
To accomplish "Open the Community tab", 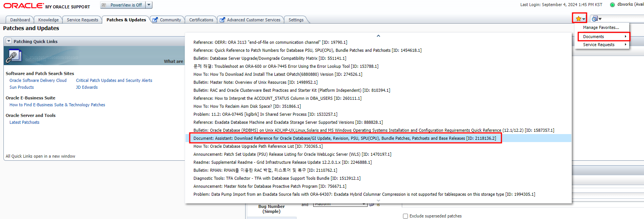I will (x=167, y=20).
